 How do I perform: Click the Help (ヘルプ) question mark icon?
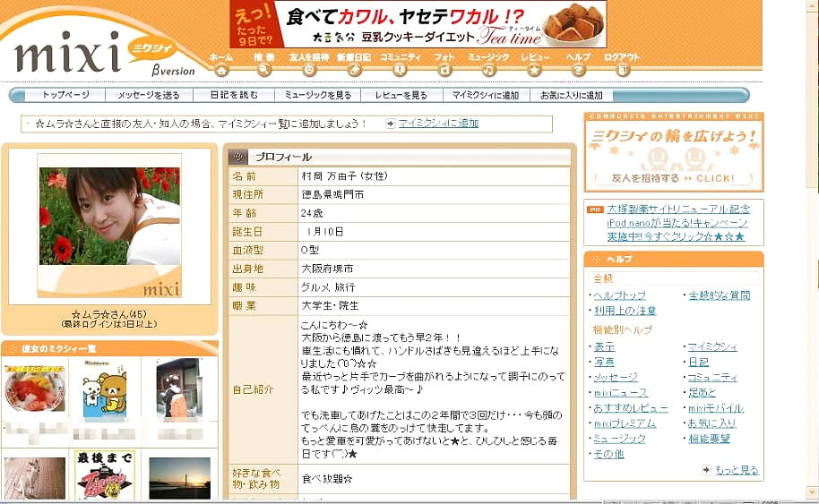point(579,70)
